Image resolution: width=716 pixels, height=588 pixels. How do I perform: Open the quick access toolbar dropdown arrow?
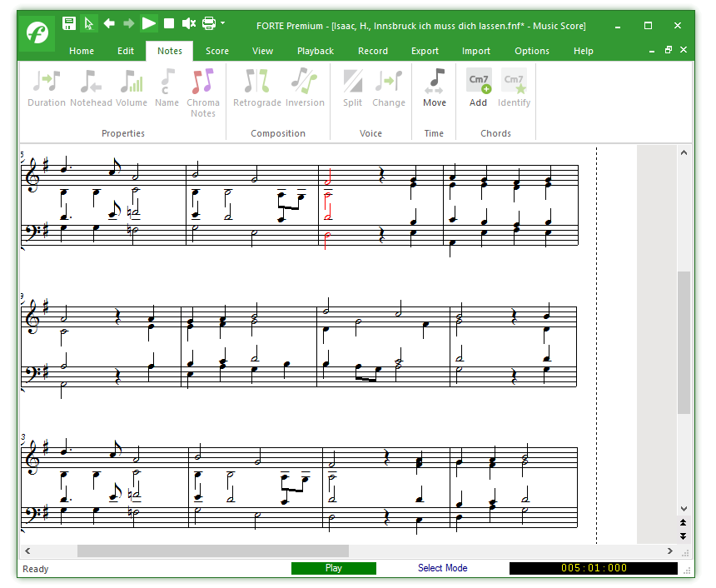coord(223,22)
